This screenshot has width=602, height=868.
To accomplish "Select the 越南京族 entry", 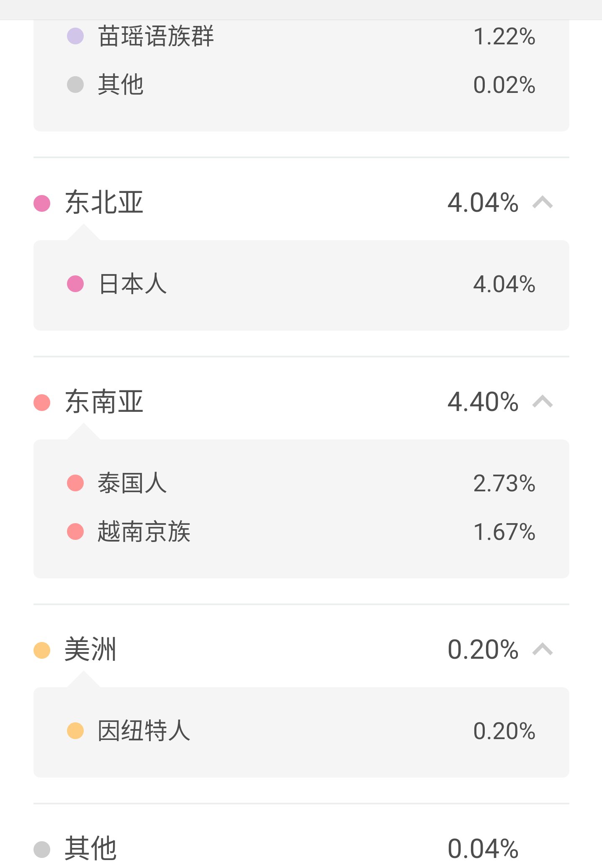I will (301, 532).
